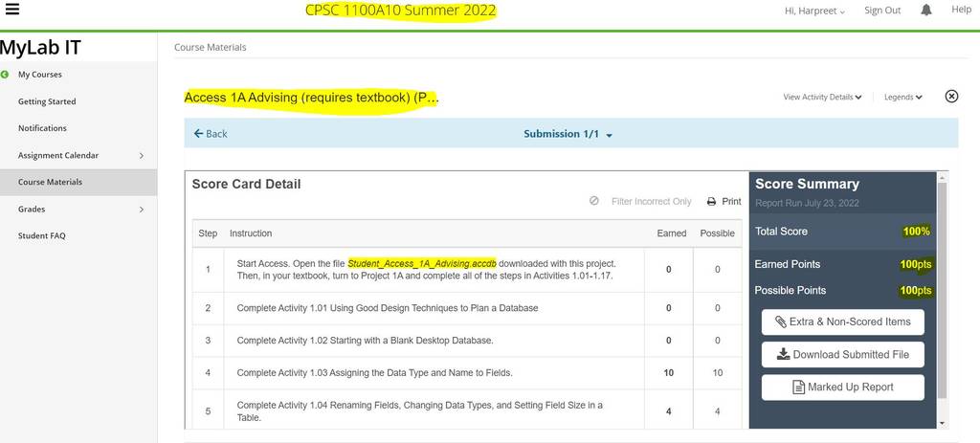Open Student FAQ in sidebar
Image resolution: width=980 pixels, height=443 pixels.
point(42,235)
